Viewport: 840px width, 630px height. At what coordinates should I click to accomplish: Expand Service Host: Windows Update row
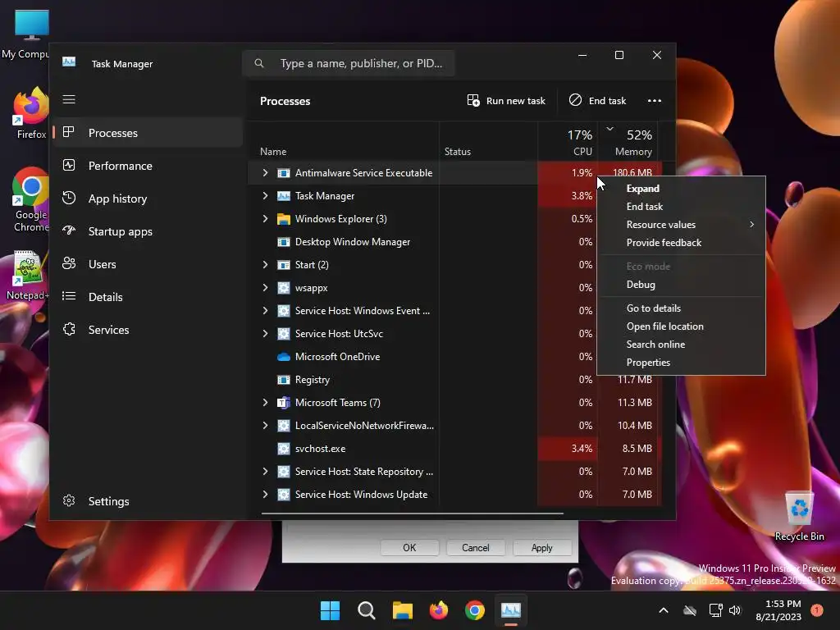point(265,495)
